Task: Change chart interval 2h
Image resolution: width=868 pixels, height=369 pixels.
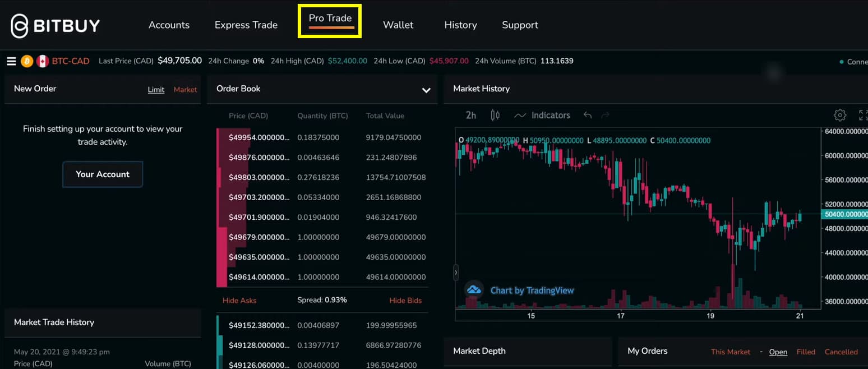Action: [471, 115]
